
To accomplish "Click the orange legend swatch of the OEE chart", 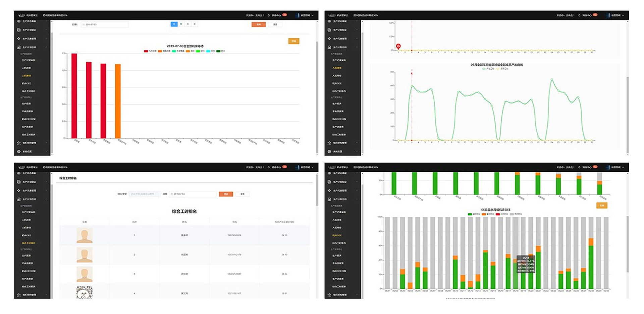I will (484, 214).
